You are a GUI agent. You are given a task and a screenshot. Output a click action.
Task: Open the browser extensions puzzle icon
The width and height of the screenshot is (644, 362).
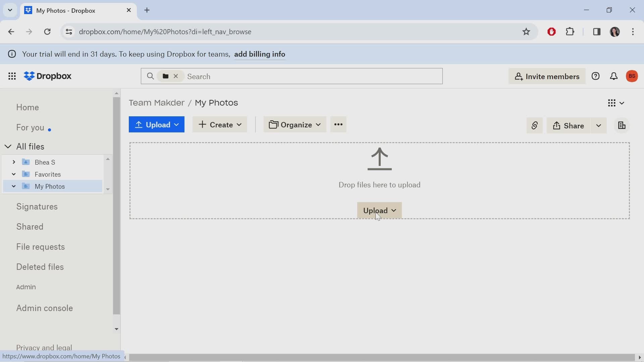click(x=570, y=32)
